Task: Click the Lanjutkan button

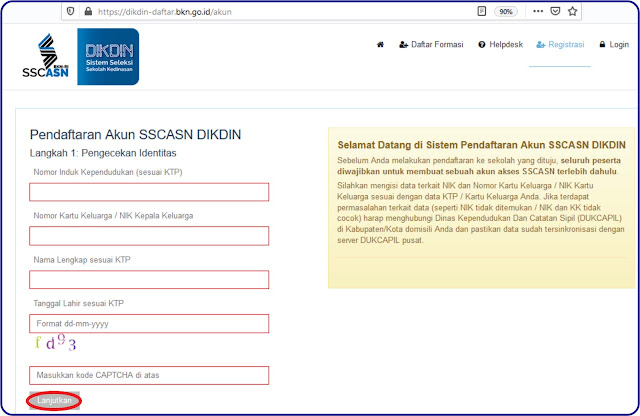Action: (54, 400)
